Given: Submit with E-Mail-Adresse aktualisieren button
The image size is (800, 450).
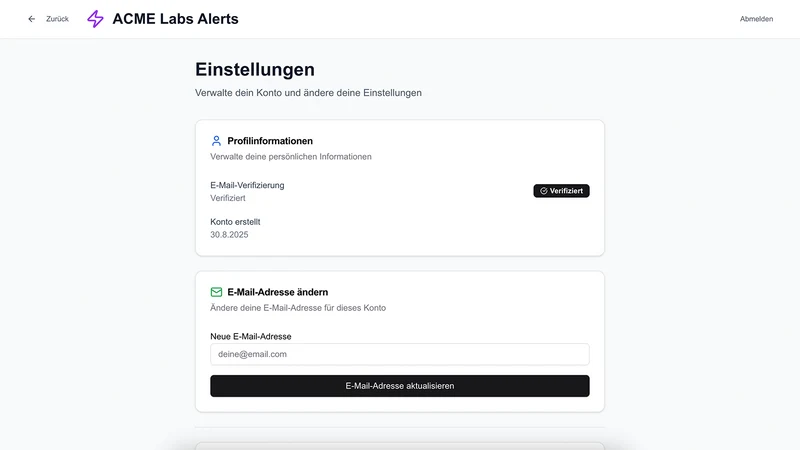Looking at the screenshot, I should pos(399,386).
